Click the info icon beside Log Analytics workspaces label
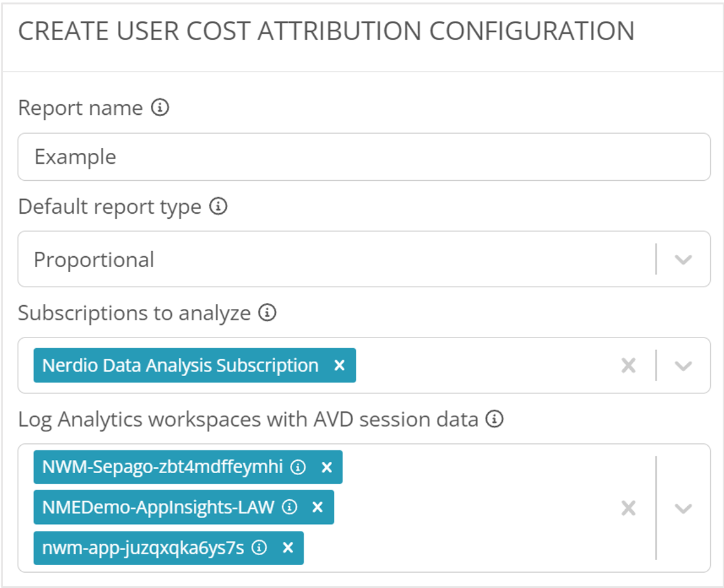 click(495, 419)
